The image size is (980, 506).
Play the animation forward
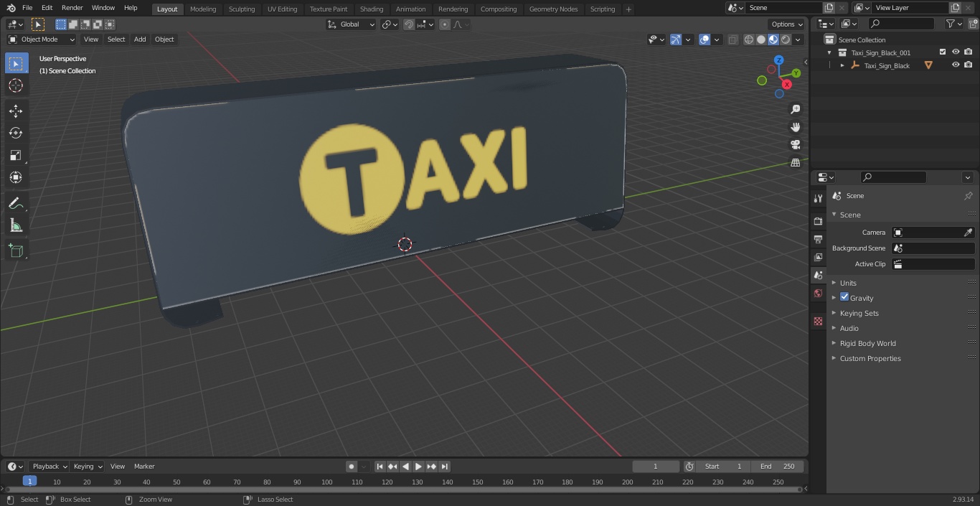coord(418,467)
